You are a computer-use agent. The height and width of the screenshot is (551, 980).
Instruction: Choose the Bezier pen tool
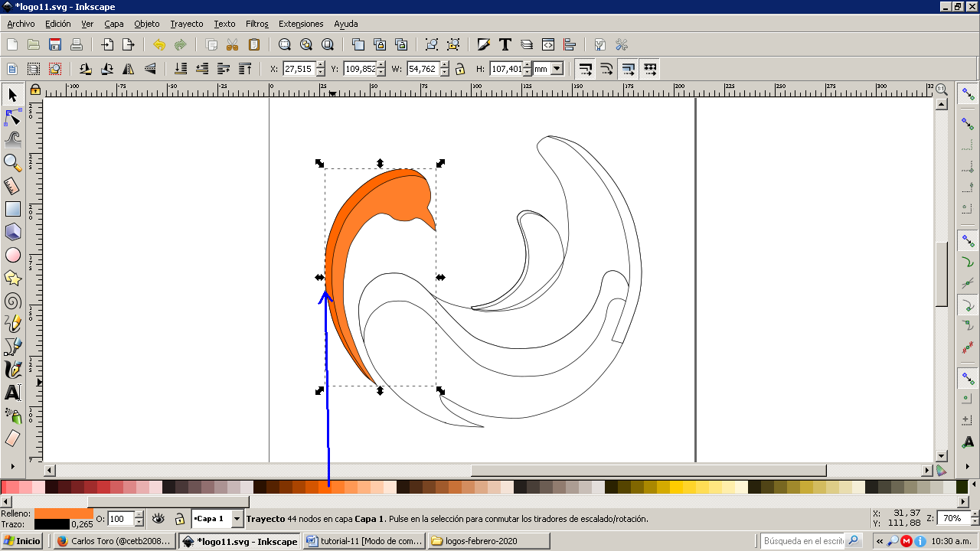(12, 346)
